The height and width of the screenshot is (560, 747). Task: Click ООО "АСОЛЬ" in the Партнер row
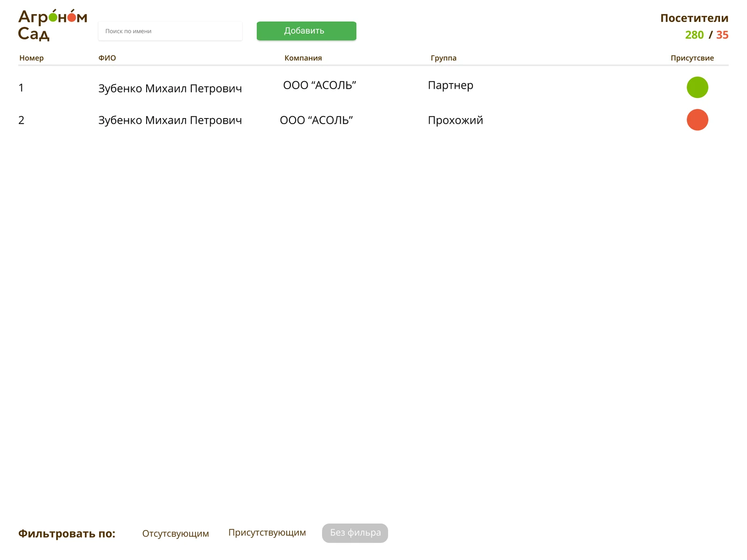pos(320,85)
